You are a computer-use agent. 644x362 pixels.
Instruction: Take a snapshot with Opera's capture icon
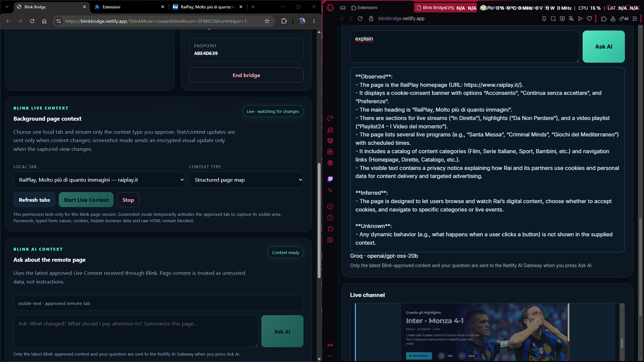[x=553, y=19]
